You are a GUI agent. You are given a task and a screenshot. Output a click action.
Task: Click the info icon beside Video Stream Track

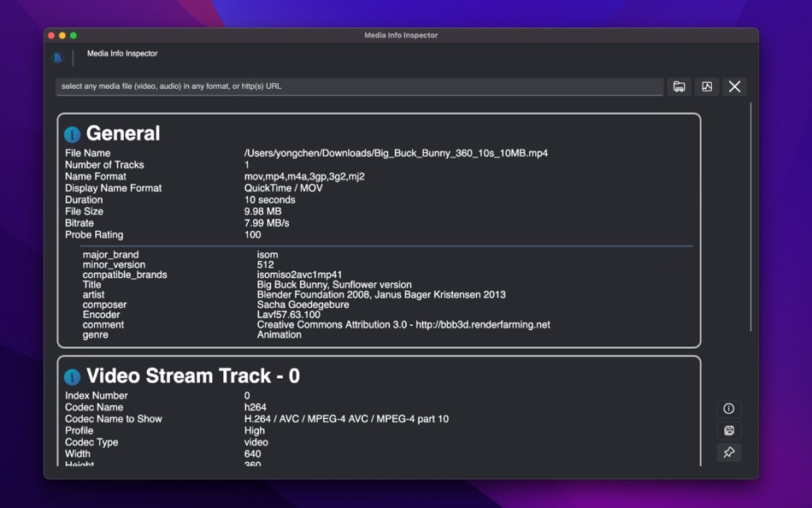[72, 377]
